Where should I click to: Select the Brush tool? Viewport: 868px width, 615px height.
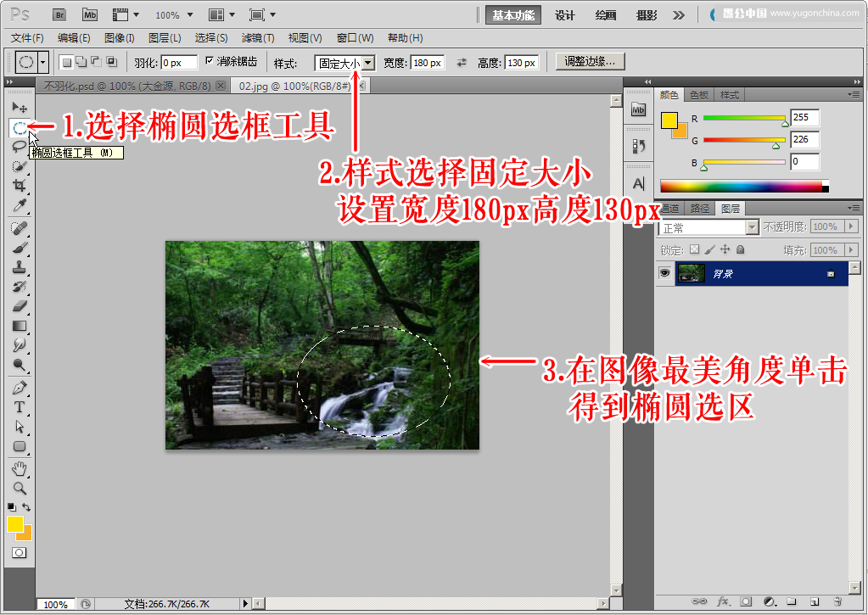20,248
